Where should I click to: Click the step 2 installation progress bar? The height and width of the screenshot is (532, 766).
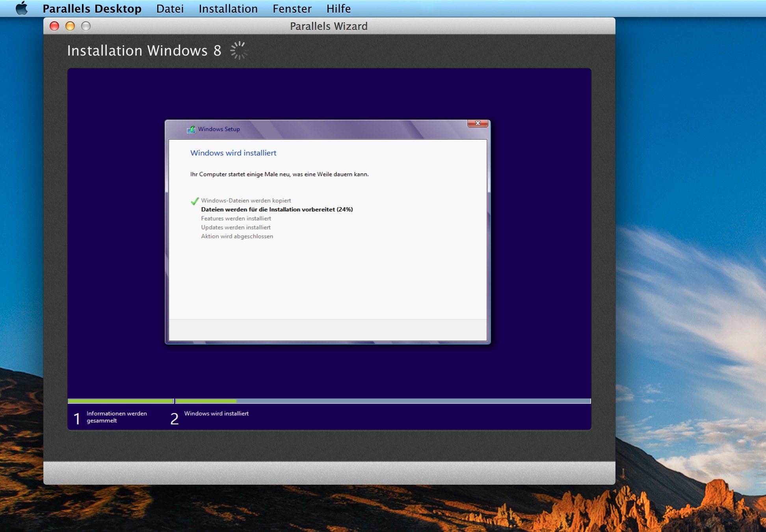point(382,401)
